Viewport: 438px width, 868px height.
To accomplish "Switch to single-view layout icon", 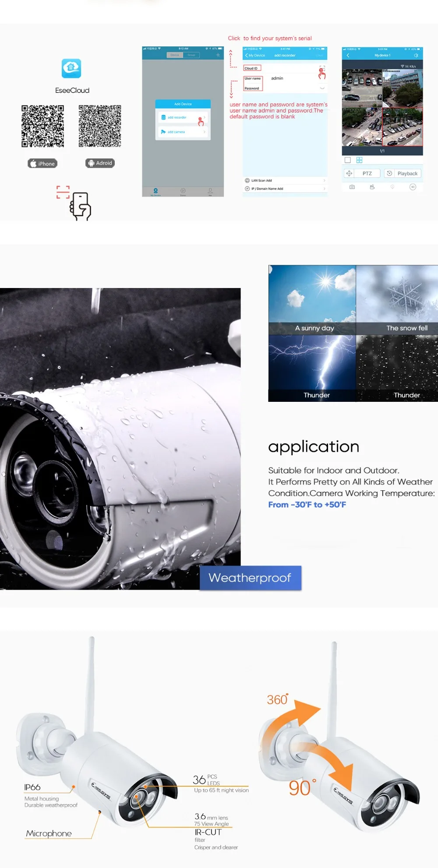I will (348, 160).
